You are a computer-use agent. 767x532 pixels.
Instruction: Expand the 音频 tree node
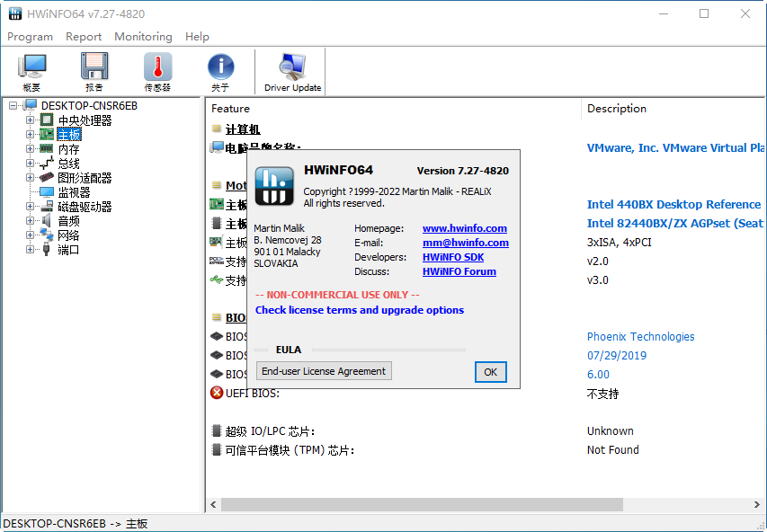tap(30, 220)
